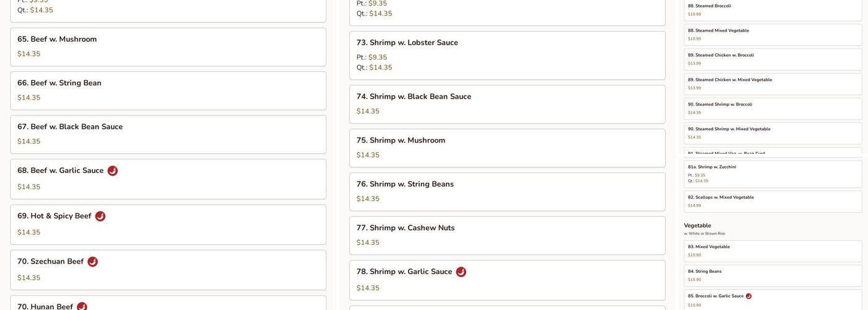Open 88. Steamed Mixed Vegetable item

[x=773, y=35]
